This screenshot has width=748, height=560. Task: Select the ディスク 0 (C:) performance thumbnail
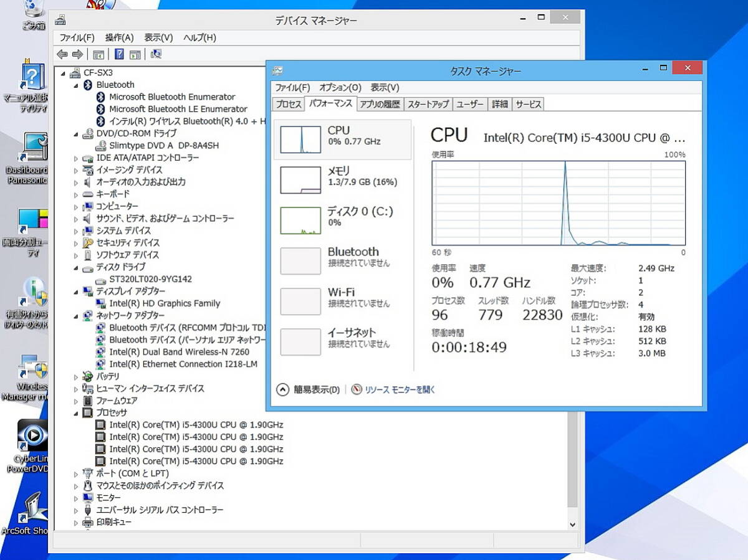[x=300, y=221]
